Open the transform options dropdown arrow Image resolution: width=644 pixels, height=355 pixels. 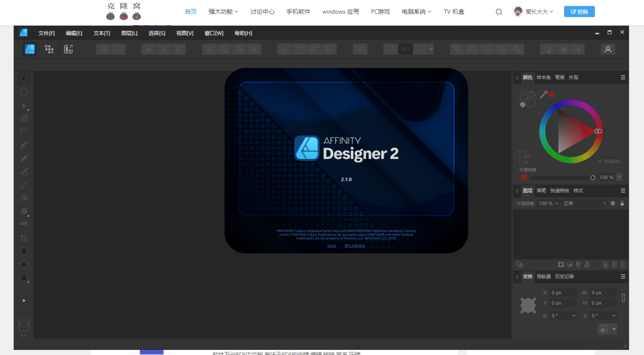coord(614,329)
